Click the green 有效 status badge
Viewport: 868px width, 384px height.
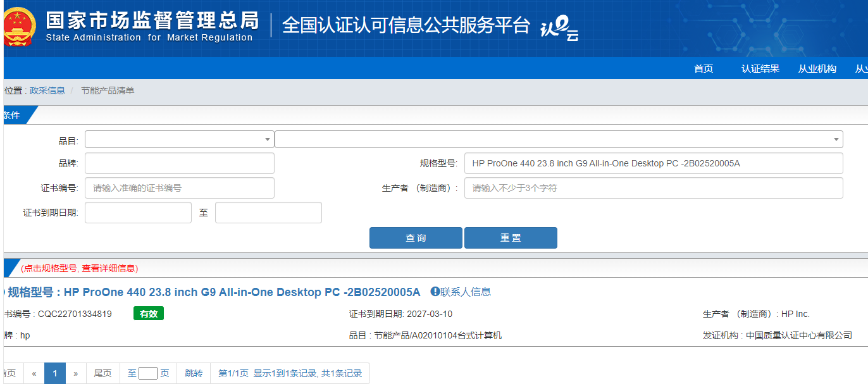coord(149,314)
